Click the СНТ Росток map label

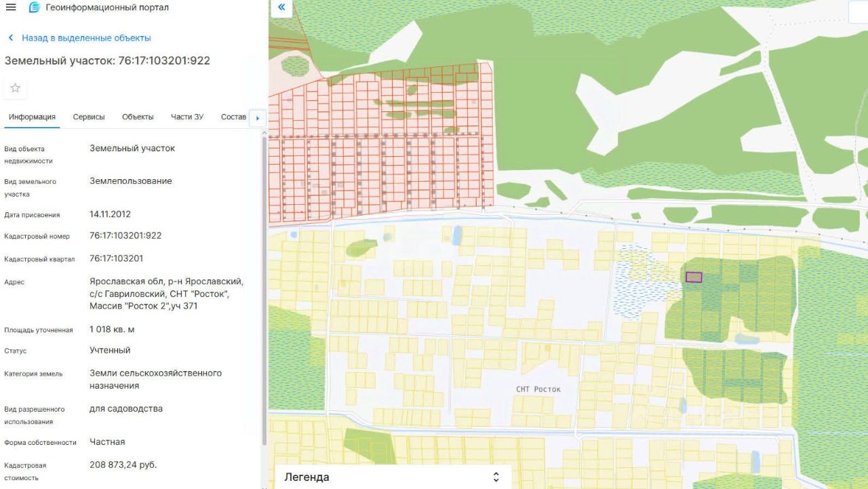tap(538, 389)
